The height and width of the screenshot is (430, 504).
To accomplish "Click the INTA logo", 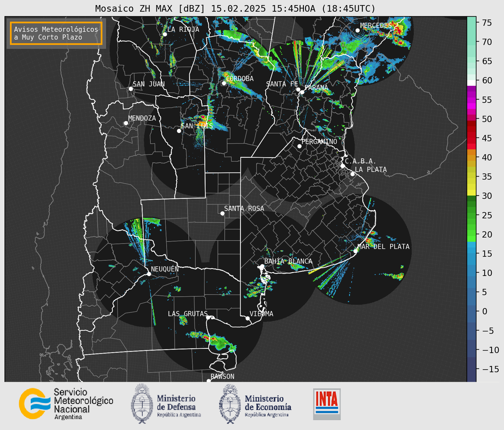I will tap(327, 404).
